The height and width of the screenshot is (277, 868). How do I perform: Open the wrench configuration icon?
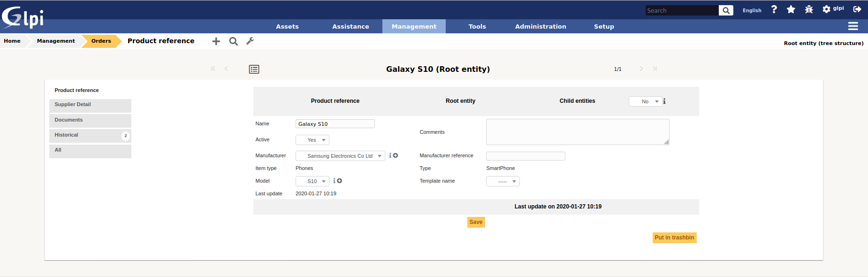point(250,41)
